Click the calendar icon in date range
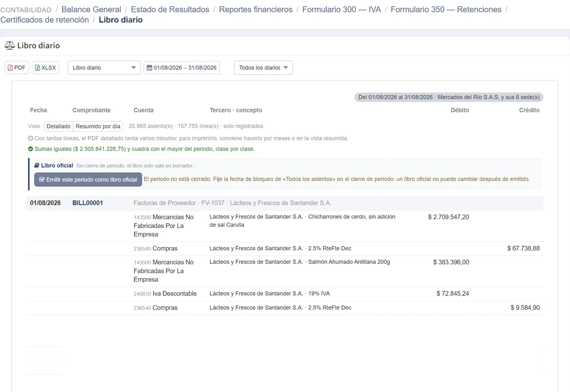570x392 pixels. point(150,68)
